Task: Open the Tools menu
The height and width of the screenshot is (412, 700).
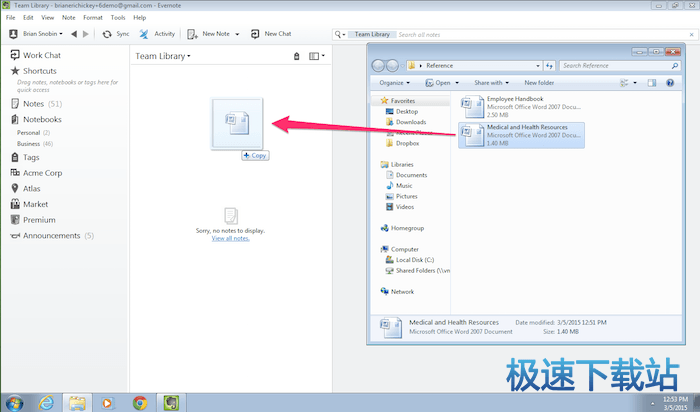Action: coord(118,17)
